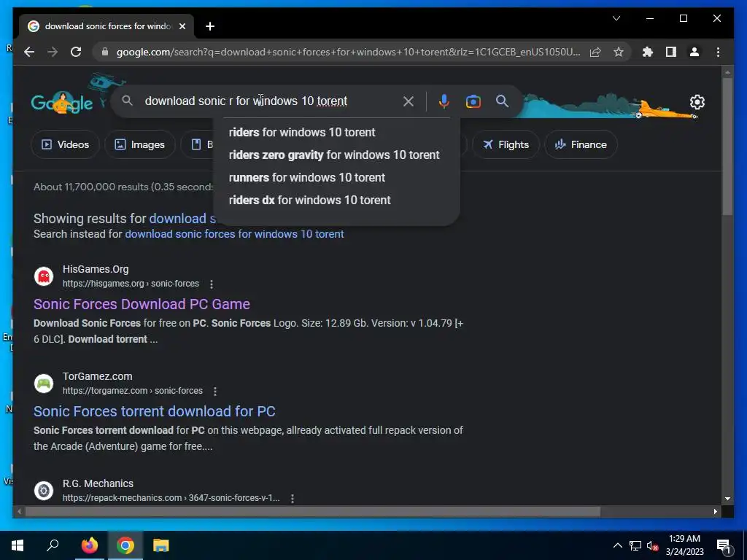
Task: View site information via the padlock icon
Action: click(x=105, y=52)
